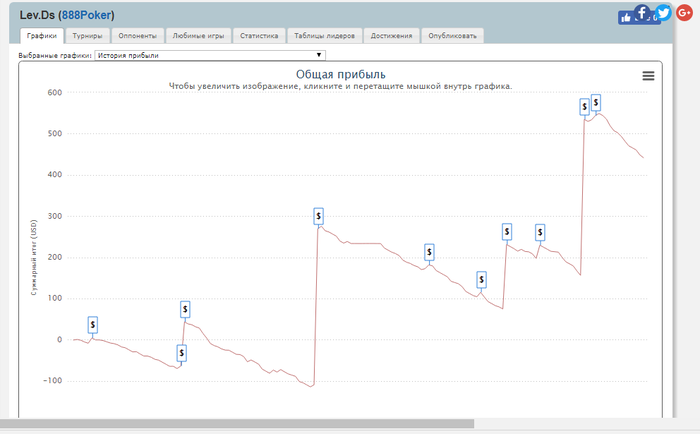Open the Любимые игры tab

click(x=198, y=36)
